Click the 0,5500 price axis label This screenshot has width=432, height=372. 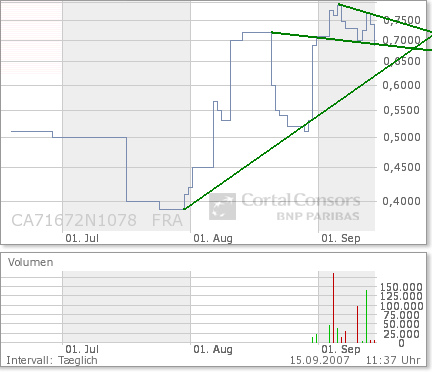(x=402, y=110)
